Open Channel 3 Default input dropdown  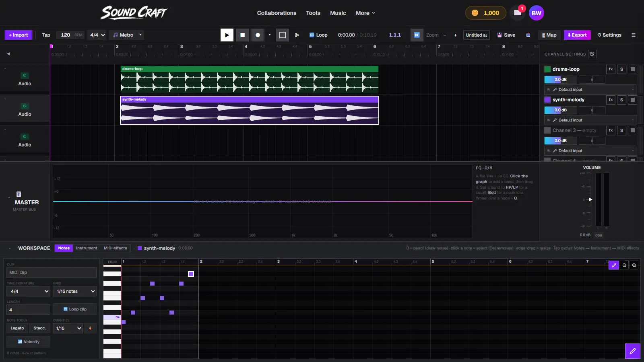[x=590, y=151]
